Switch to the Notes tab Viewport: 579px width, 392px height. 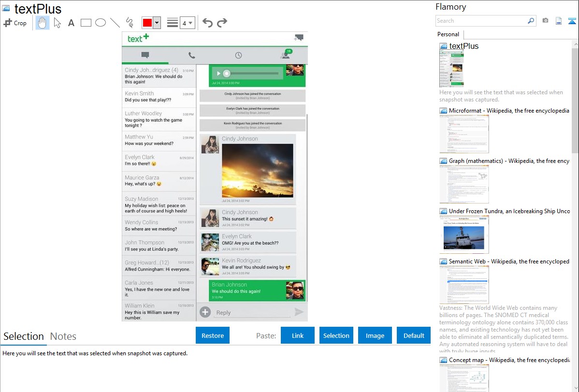tap(63, 336)
